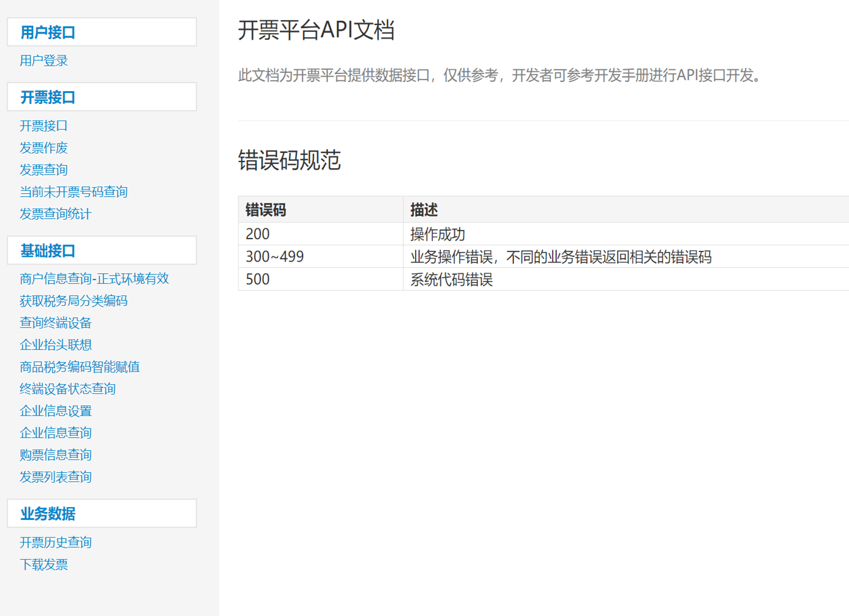Select the 基础接口 section header
849x616 pixels.
48,251
